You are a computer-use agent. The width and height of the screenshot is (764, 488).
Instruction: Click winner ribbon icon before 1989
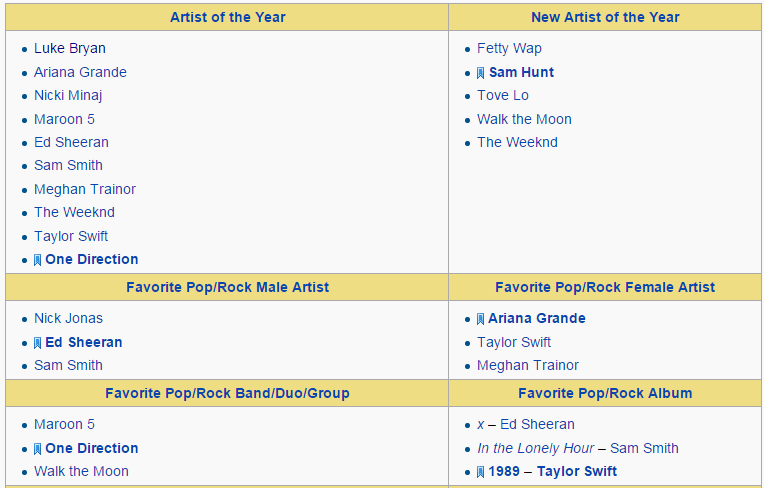click(x=481, y=472)
